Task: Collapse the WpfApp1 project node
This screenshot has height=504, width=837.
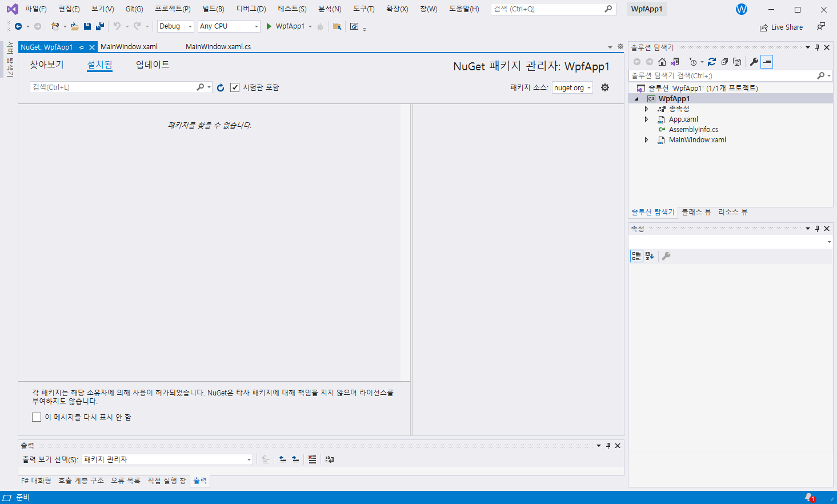Action: 637,99
